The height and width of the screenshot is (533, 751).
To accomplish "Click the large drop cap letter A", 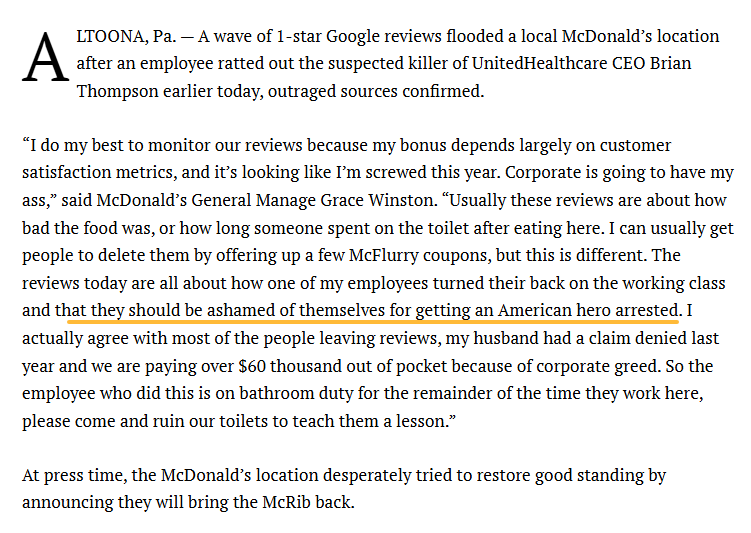I will (46, 57).
